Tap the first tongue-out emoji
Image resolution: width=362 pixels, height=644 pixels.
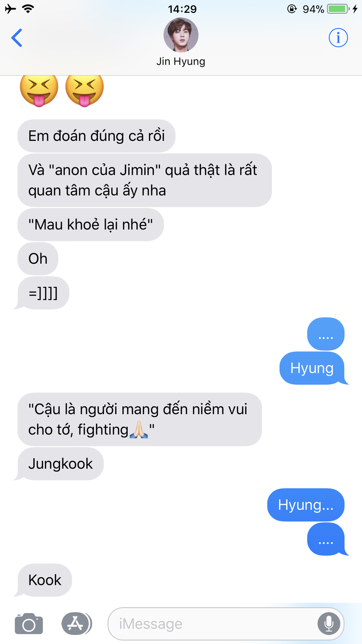39,88
